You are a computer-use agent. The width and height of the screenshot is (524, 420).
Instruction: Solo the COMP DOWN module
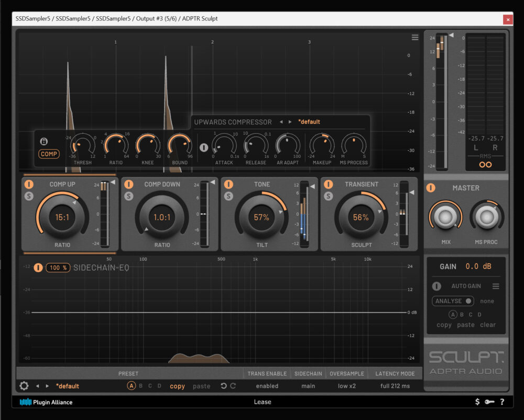[x=129, y=196]
